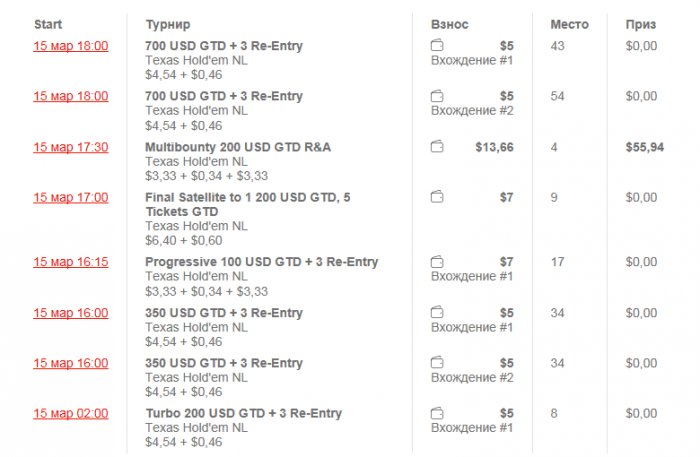
Task: Open the 15 мар 17:30 start date link
Action: (70, 147)
